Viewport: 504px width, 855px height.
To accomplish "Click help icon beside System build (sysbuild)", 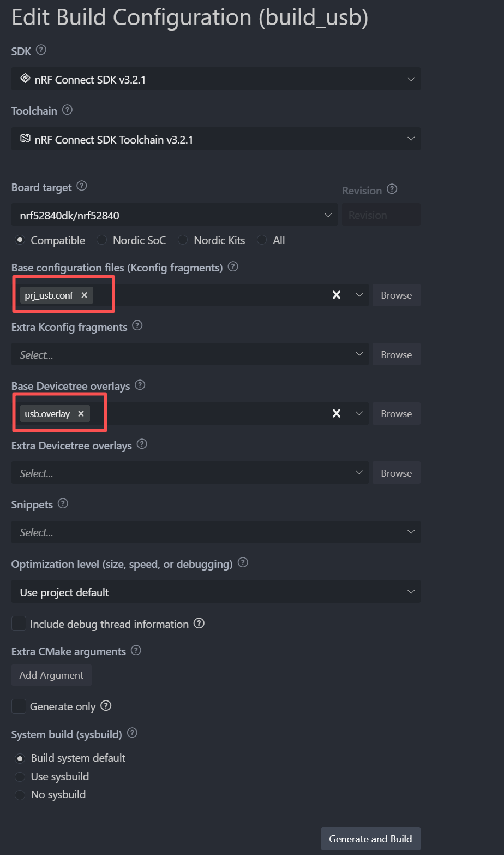I will [132, 733].
